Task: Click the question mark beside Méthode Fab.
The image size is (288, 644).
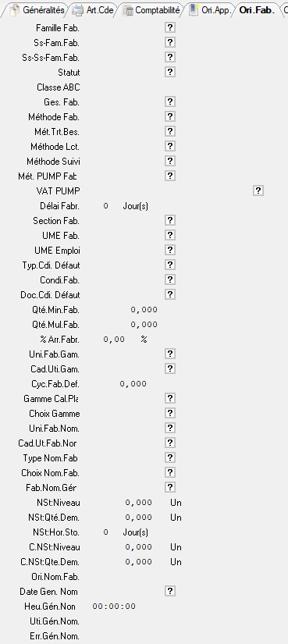Action: click(170, 116)
